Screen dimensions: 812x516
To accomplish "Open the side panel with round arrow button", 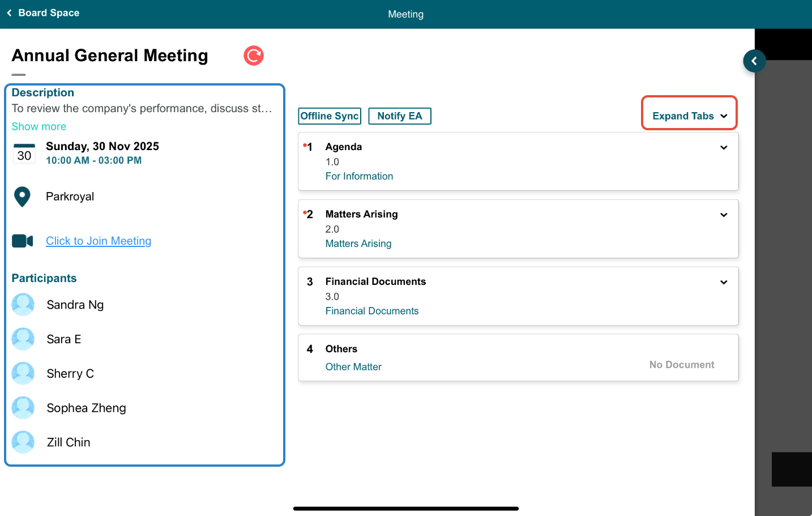I will click(x=754, y=61).
